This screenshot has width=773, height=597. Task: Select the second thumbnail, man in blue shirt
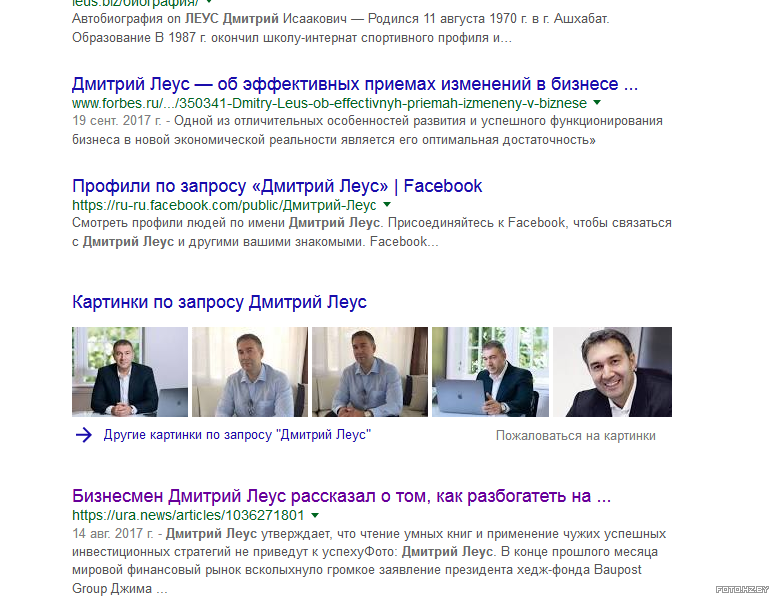(250, 372)
